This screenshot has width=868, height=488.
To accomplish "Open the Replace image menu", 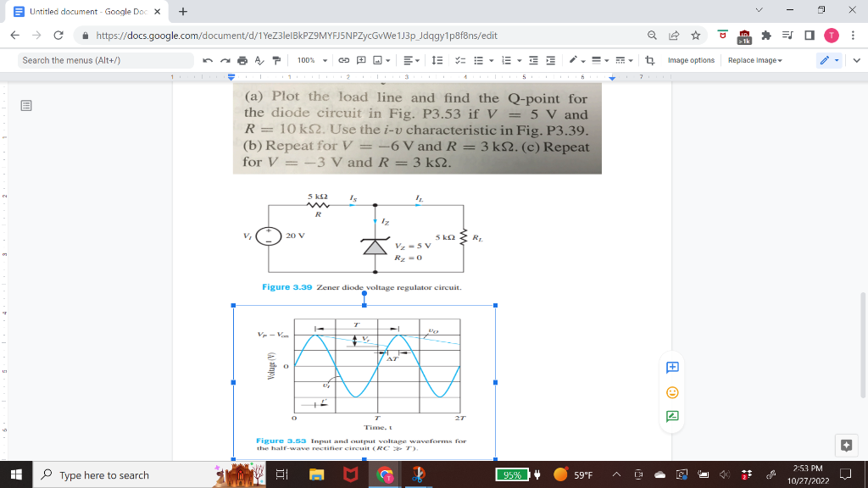I will pos(755,60).
